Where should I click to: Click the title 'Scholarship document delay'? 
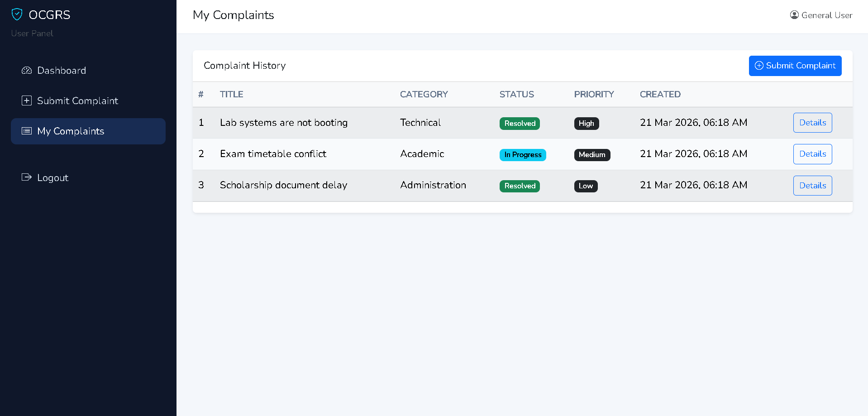283,185
